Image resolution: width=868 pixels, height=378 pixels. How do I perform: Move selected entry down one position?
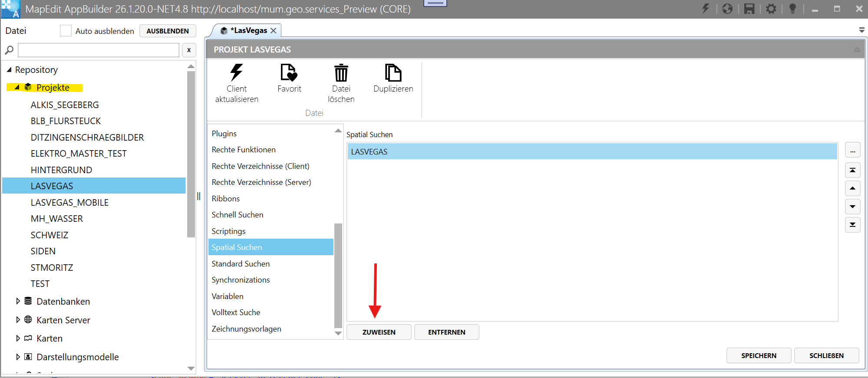tap(852, 207)
